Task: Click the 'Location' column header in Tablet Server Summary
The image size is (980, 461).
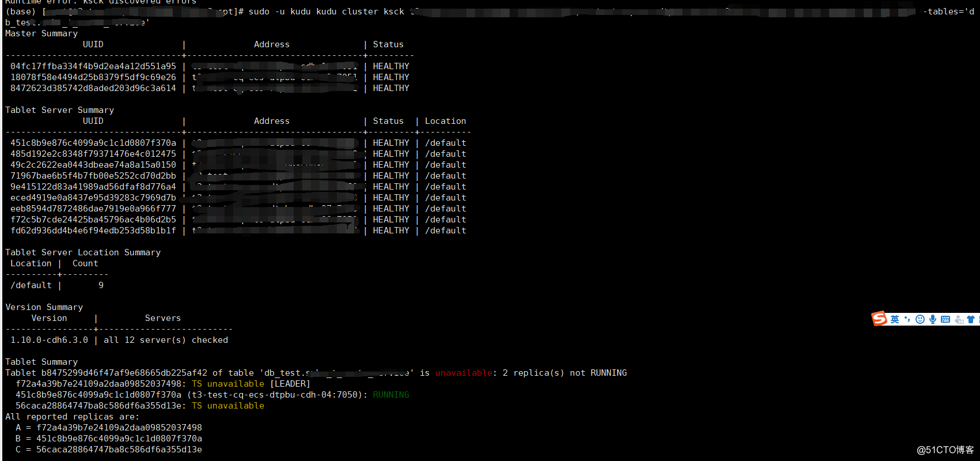Action: pyautogui.click(x=446, y=121)
